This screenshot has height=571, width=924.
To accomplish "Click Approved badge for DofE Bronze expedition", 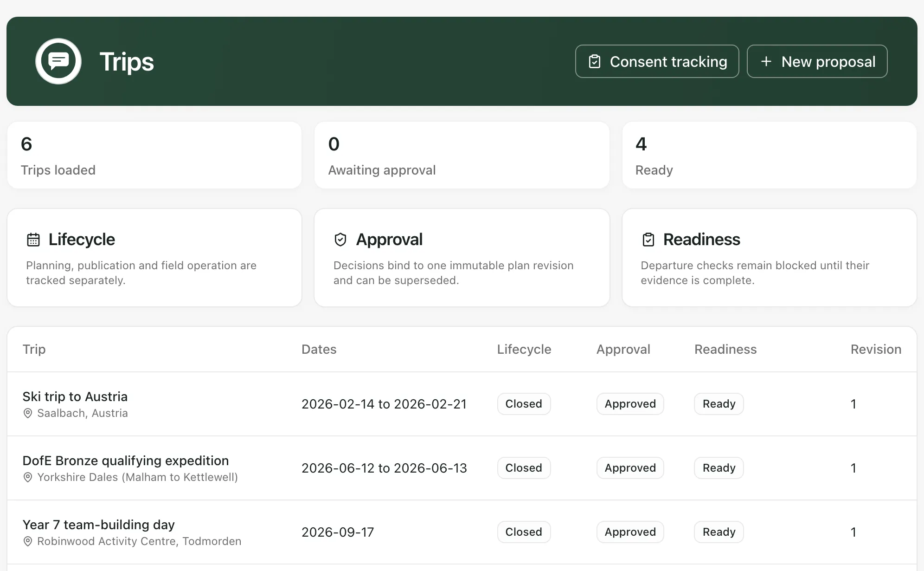I will (x=630, y=468).
